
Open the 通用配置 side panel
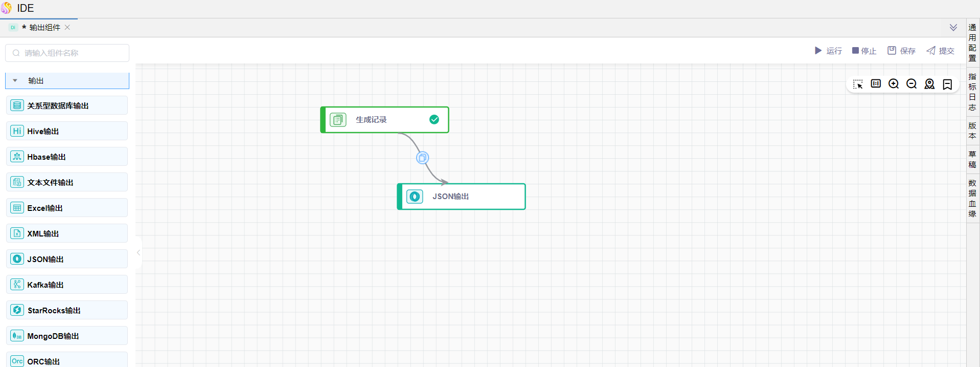point(972,43)
